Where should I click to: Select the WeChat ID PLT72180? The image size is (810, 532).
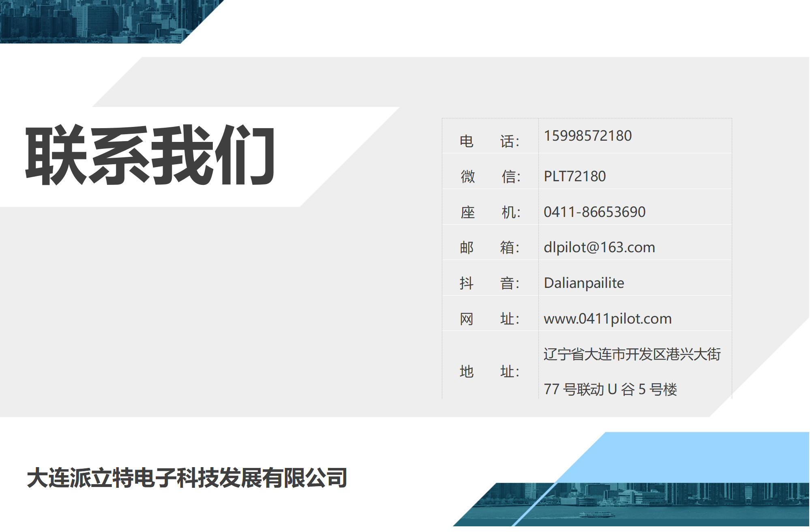(x=574, y=176)
